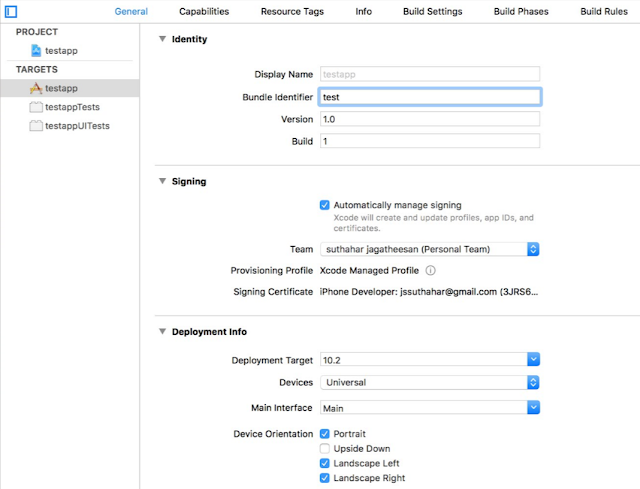Image resolution: width=640 pixels, height=489 pixels.
Task: Disable Automatically manage signing checkbox
Action: point(324,205)
